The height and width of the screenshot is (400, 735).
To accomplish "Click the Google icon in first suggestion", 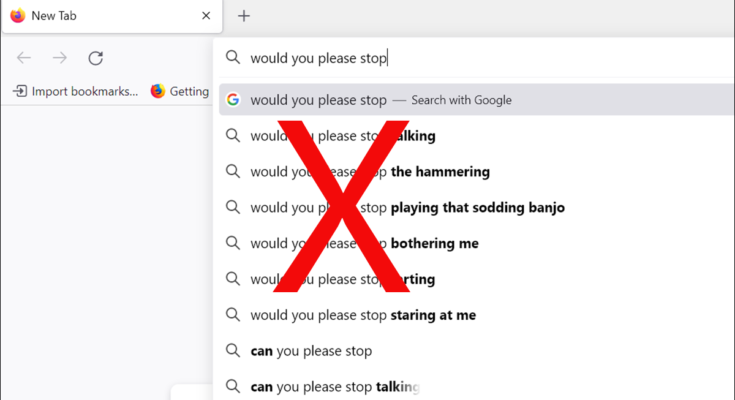I will pyautogui.click(x=233, y=100).
